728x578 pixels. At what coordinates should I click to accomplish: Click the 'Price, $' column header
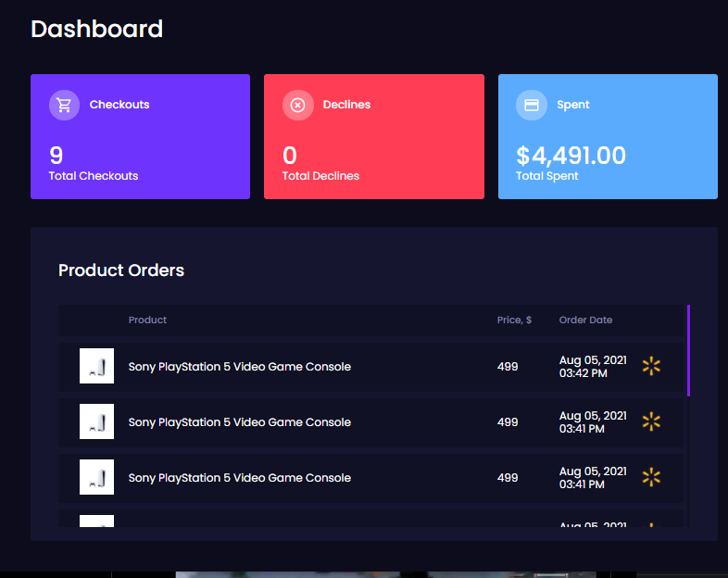[x=514, y=320]
